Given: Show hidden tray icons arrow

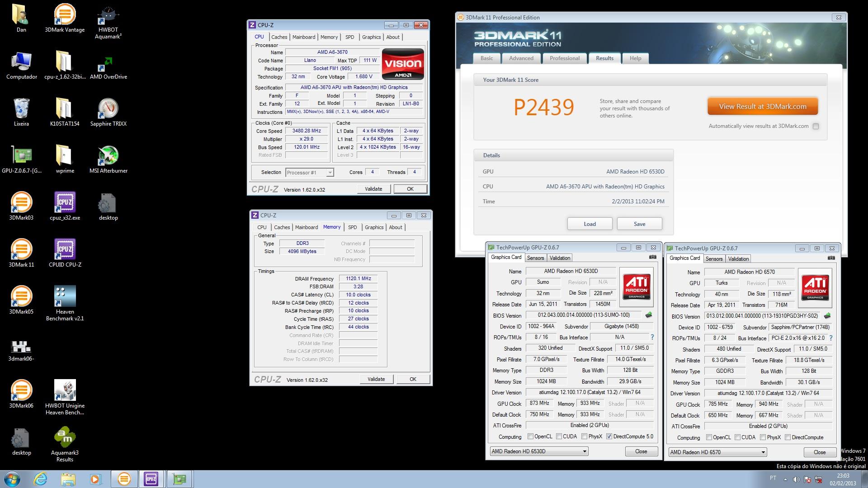Looking at the screenshot, I should tap(785, 479).
